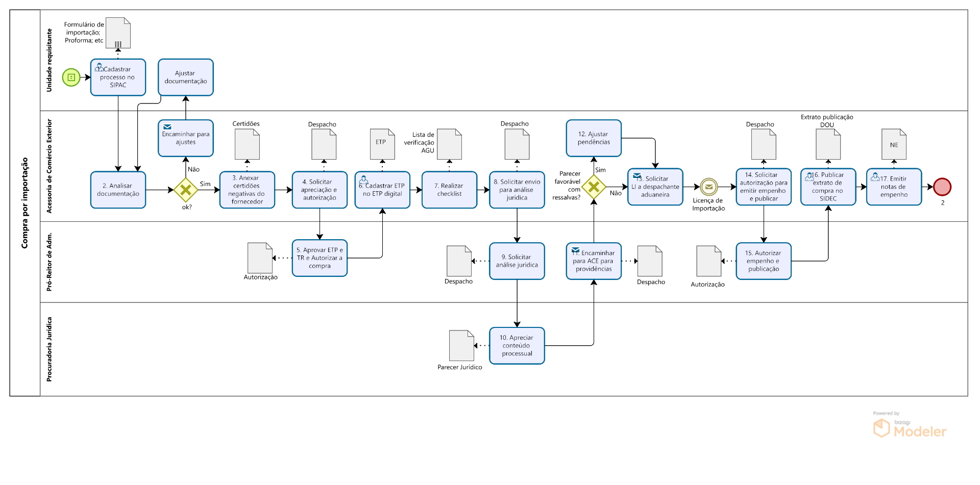Click the Parecer Jurídico document icon
Viewport: 980px width, 485px height.
461,345
